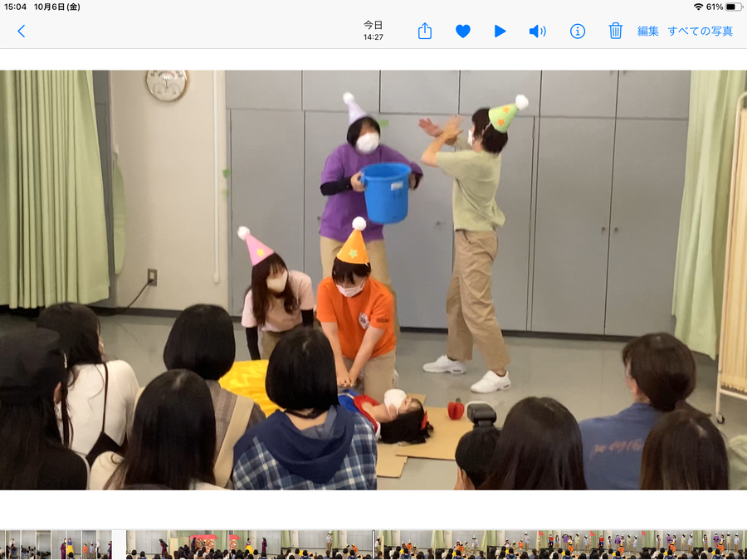This screenshot has height=560, width=747.
Task: Tap the 15:04 clock in the status bar
Action: coord(15,7)
